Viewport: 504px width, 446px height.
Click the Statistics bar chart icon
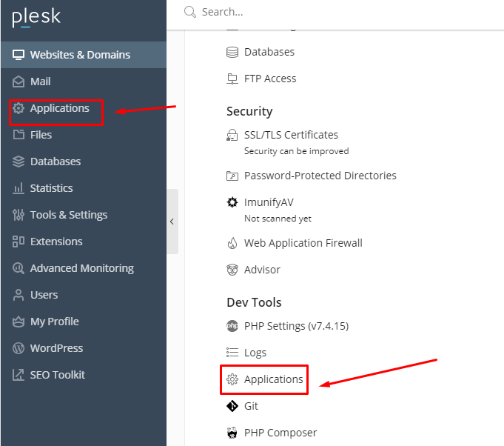tap(19, 188)
